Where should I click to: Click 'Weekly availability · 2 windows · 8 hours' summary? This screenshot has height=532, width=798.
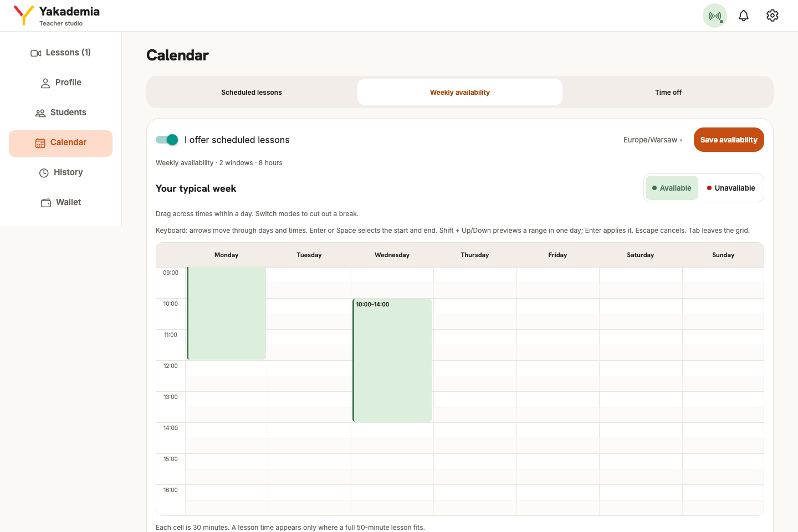(219, 163)
